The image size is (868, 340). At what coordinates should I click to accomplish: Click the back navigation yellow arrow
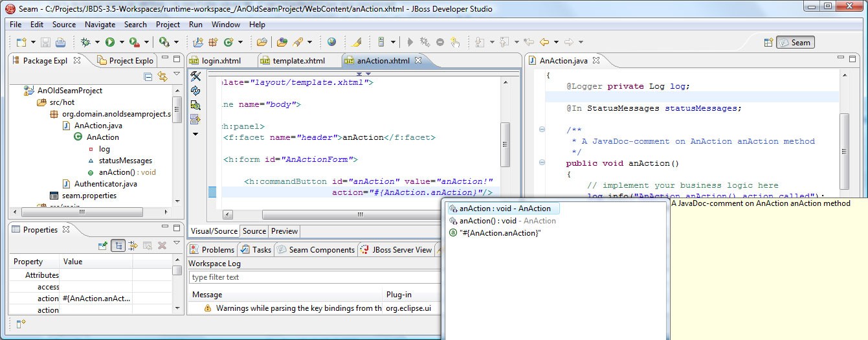point(544,42)
